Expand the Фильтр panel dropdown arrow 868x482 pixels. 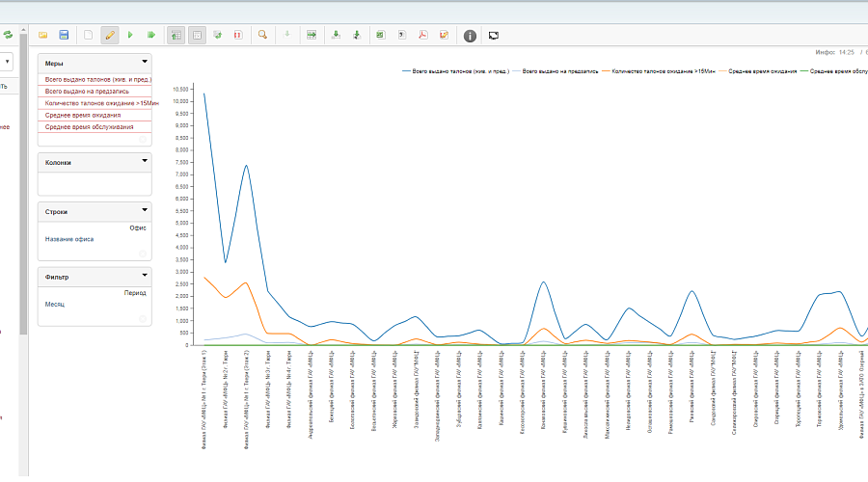pyautogui.click(x=145, y=275)
